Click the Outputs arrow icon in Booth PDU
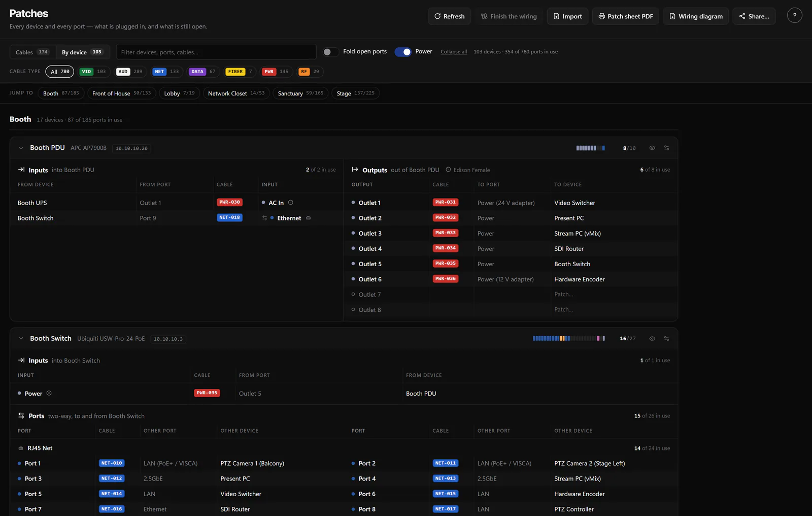Screen dimensions: 812x516 coord(355,170)
